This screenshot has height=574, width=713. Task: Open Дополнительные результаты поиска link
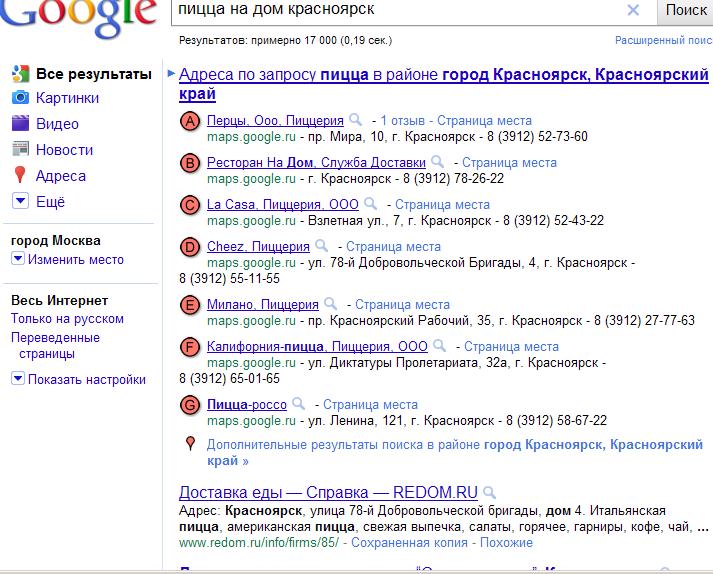point(455,453)
